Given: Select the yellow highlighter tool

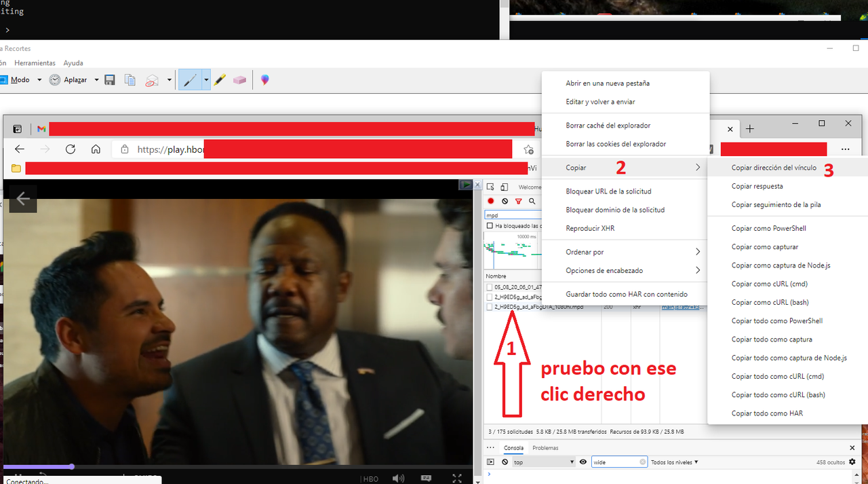Looking at the screenshot, I should coord(220,80).
